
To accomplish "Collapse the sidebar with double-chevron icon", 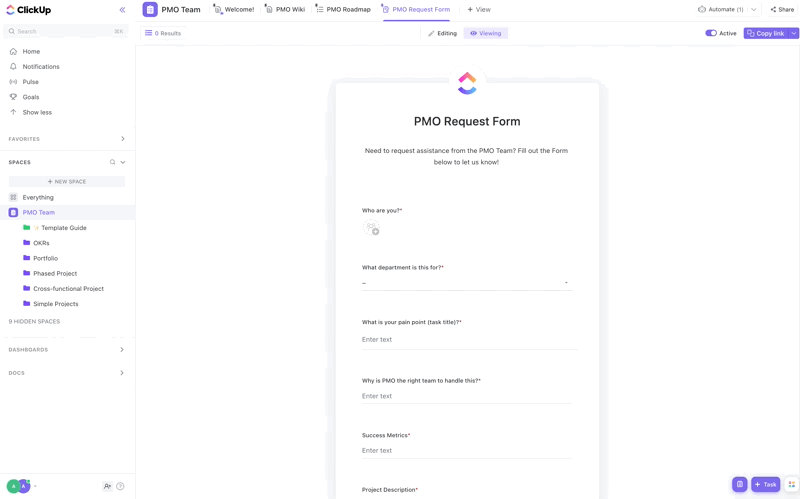I will pos(122,10).
